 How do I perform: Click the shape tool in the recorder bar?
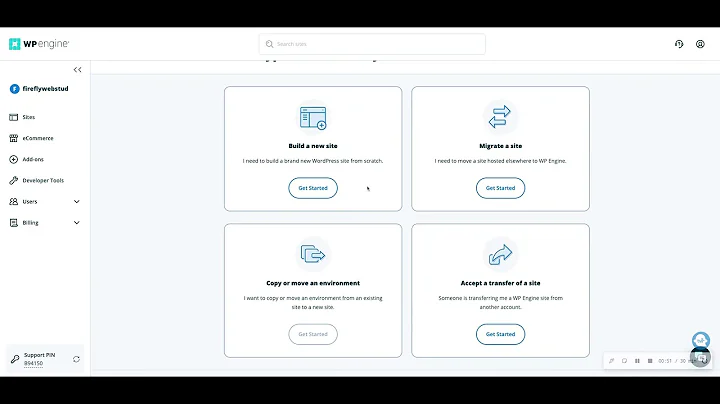(624, 361)
